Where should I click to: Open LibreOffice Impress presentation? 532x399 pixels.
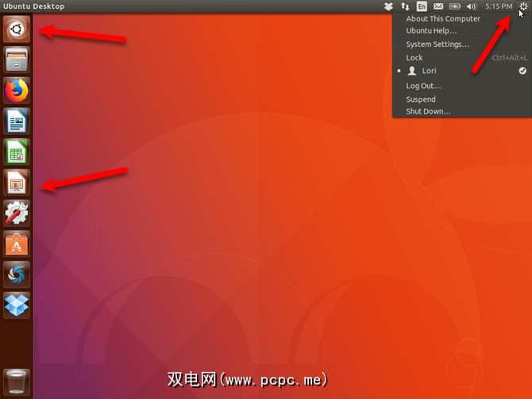pos(17,183)
